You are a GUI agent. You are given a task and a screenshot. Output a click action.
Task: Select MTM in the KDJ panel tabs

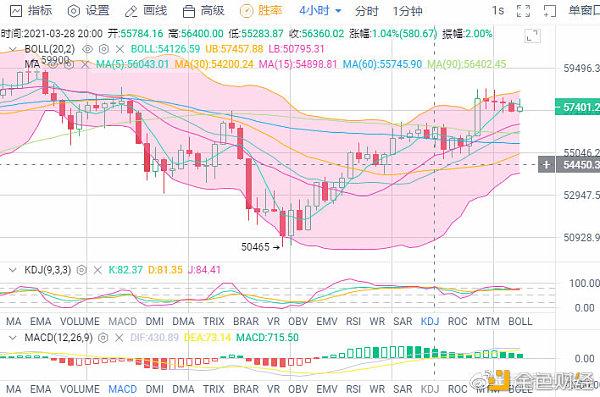[488, 322]
